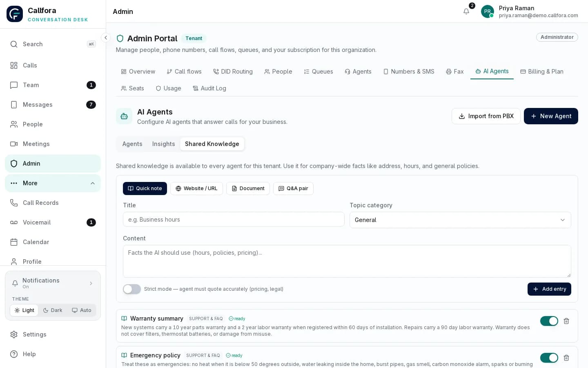Choose the Q&A pair entry type

click(293, 188)
